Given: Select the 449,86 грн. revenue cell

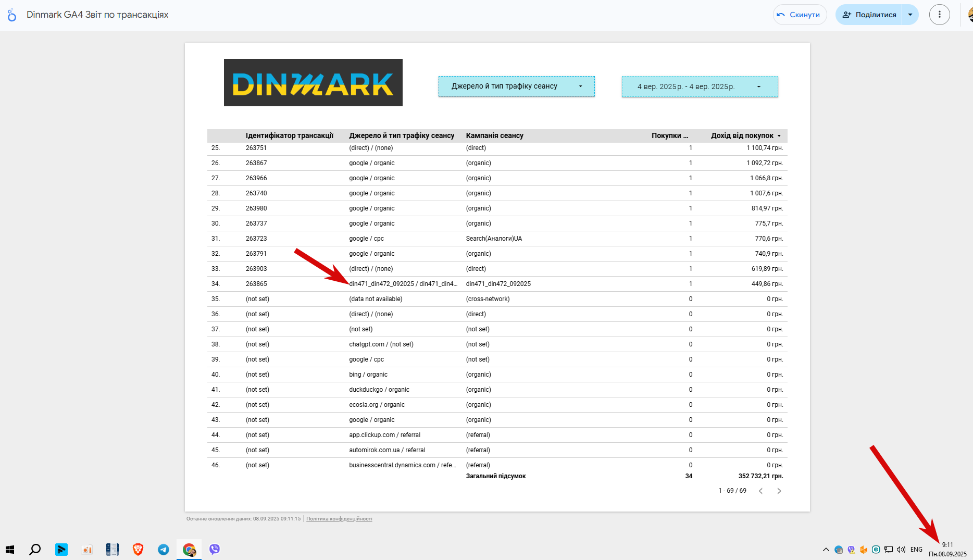Looking at the screenshot, I should pos(767,284).
